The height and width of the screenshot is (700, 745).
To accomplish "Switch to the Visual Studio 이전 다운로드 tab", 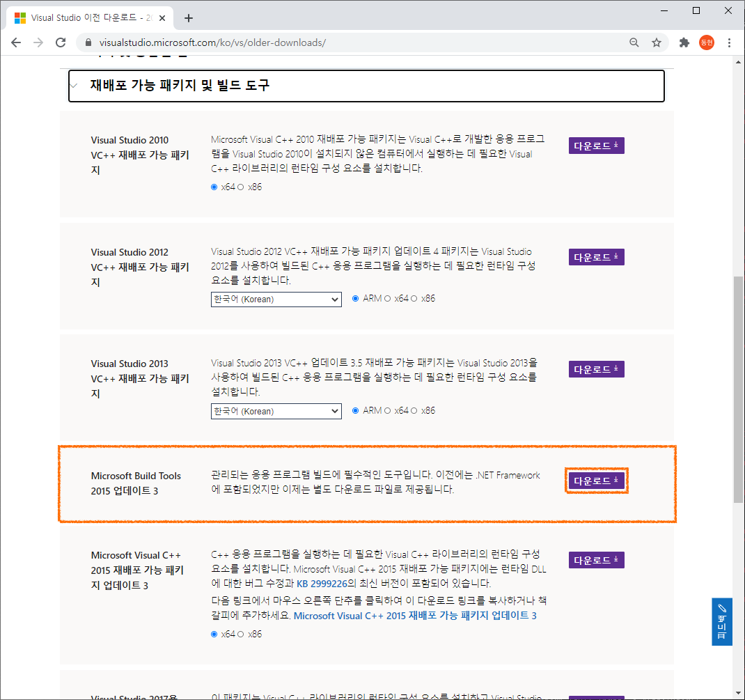I will pos(91,18).
